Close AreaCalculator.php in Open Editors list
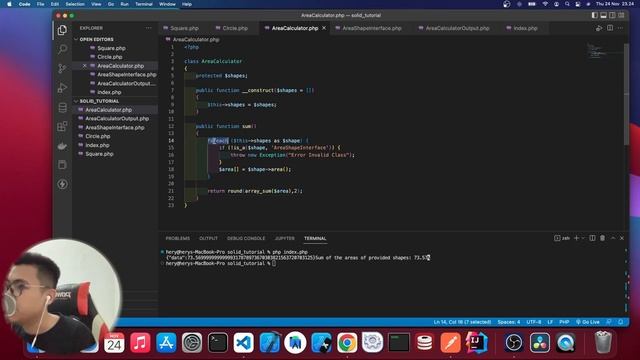 pyautogui.click(x=84, y=66)
